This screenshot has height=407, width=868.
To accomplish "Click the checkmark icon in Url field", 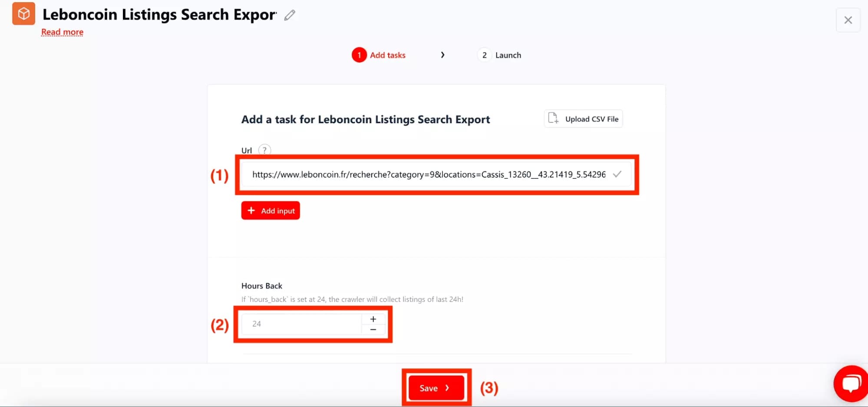I will [x=617, y=174].
